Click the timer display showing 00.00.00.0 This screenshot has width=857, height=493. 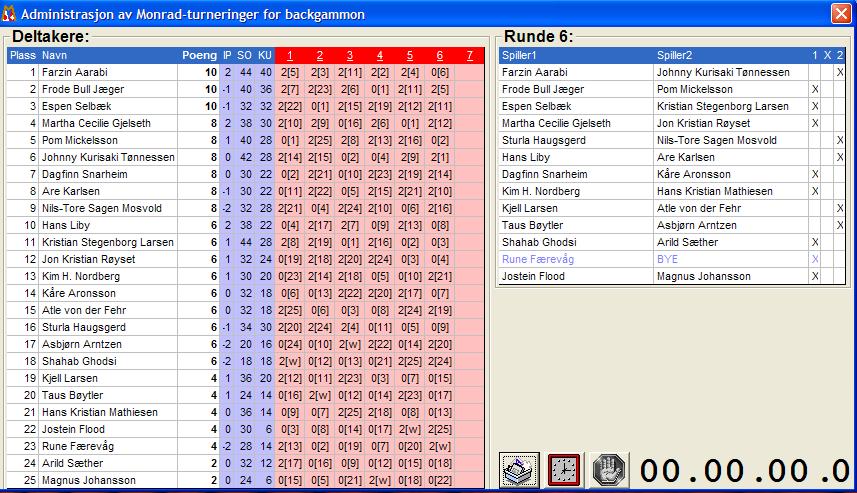744,470
